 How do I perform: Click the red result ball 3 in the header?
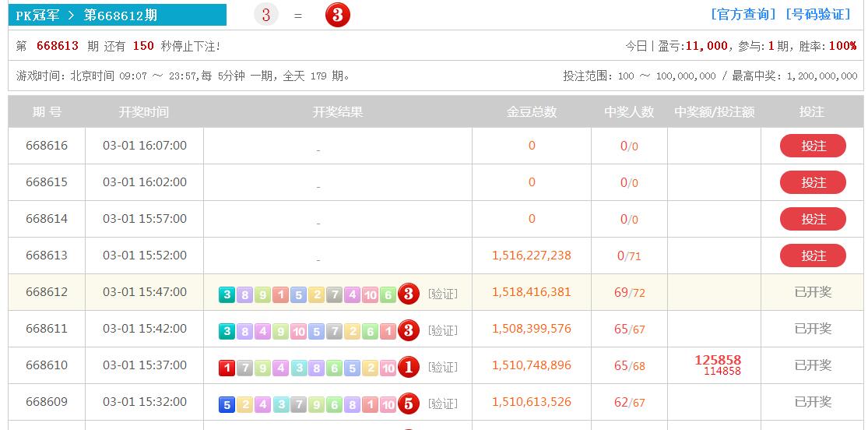tap(337, 15)
